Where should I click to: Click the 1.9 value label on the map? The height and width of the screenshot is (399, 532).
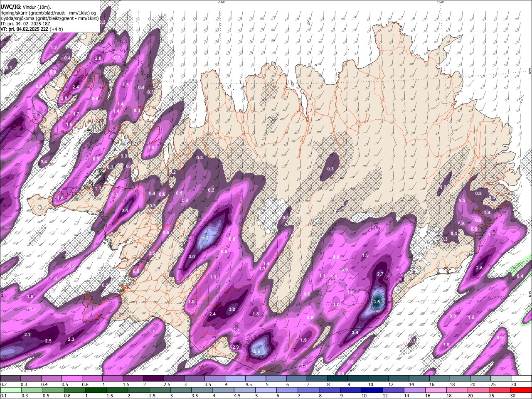tap(303, 340)
